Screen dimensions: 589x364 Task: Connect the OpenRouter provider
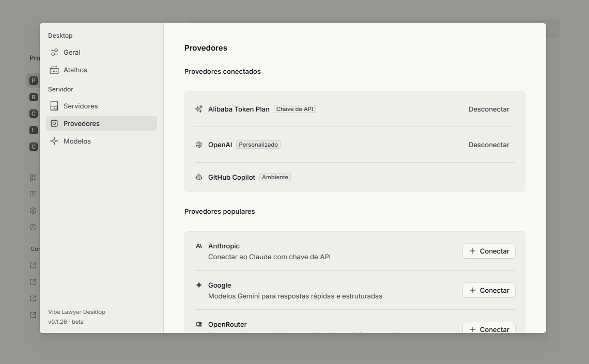[489, 327]
